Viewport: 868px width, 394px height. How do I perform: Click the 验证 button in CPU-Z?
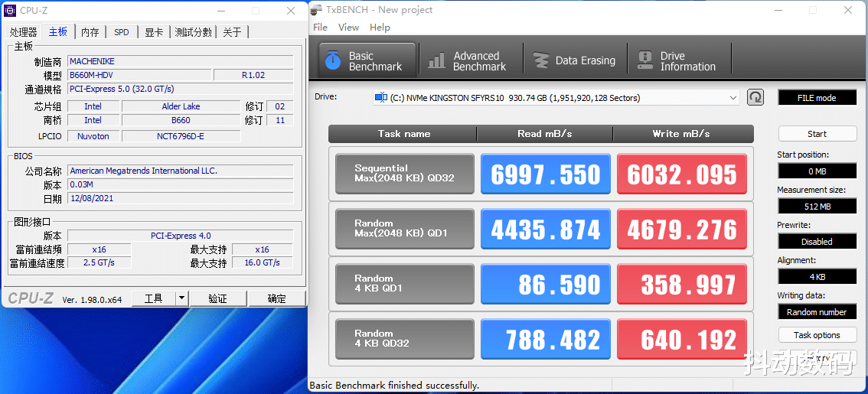218,299
